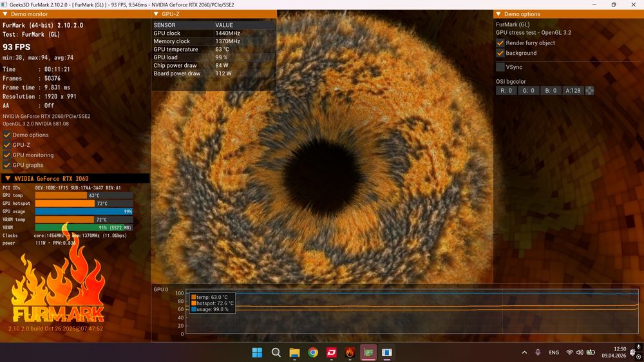Click the VRAM temp 72°C bar
This screenshot has width=644, height=362.
point(84,220)
